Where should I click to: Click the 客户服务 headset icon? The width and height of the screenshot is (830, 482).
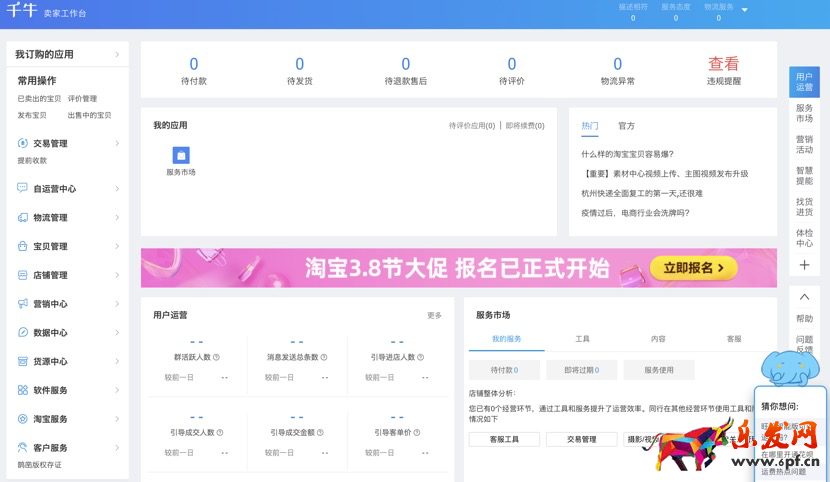click(22, 447)
